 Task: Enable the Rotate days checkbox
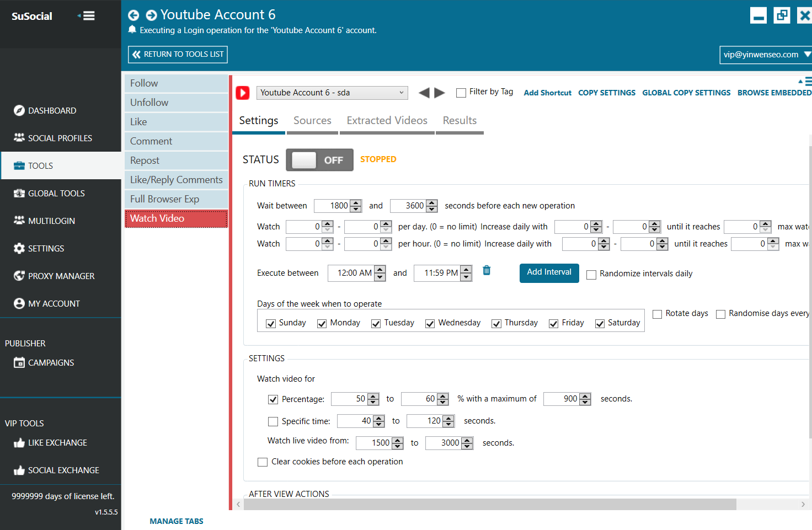(657, 314)
